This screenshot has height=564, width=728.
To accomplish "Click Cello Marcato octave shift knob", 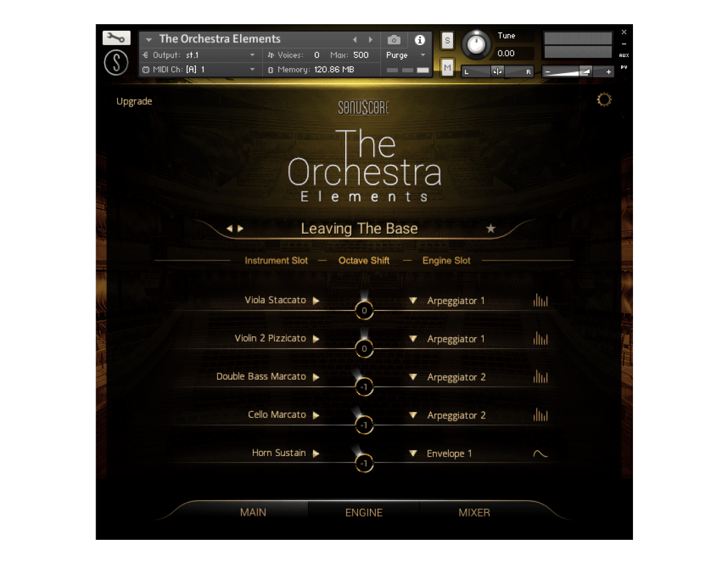I will point(364,425).
